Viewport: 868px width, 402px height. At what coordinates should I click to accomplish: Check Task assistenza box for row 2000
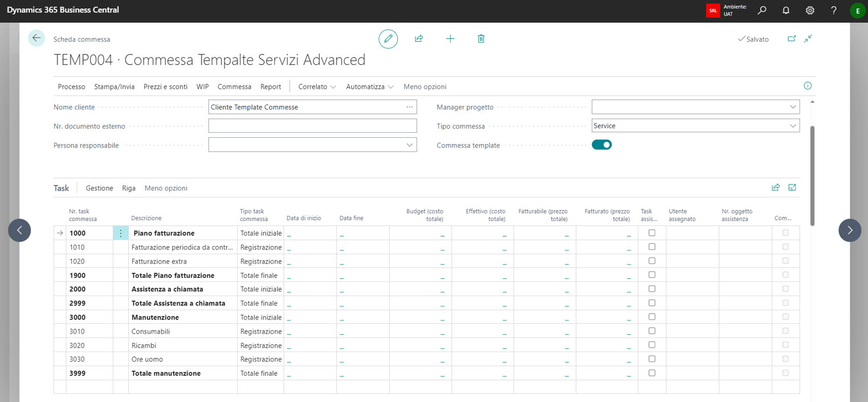652,289
